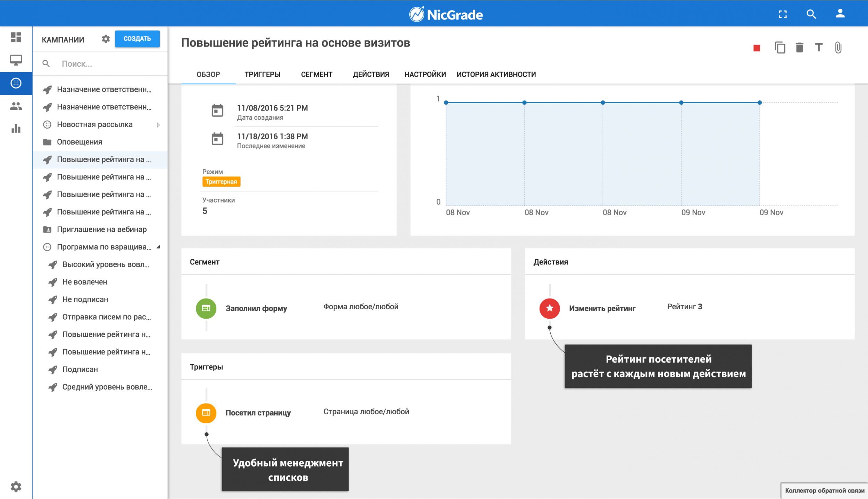Open Коллектор обратной связи feedback button

(824, 490)
